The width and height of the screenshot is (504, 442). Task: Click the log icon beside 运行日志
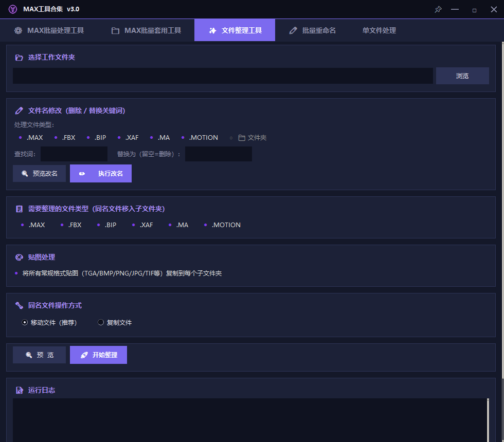(x=20, y=390)
